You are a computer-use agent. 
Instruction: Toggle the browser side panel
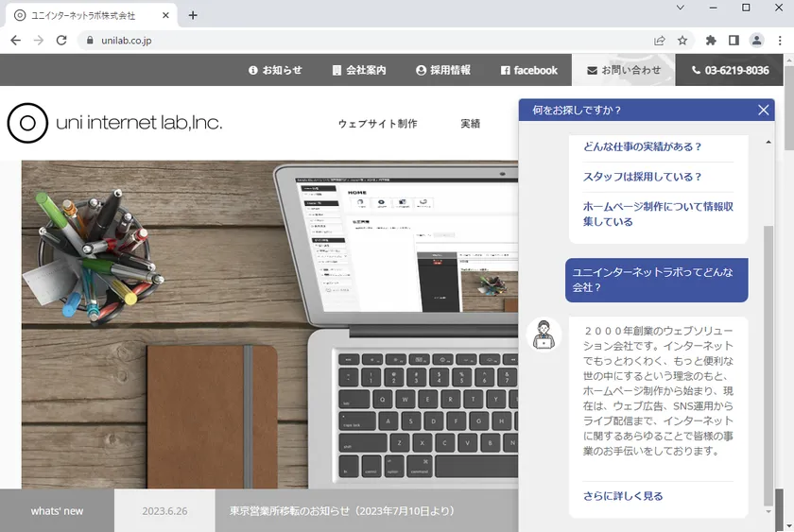734,41
